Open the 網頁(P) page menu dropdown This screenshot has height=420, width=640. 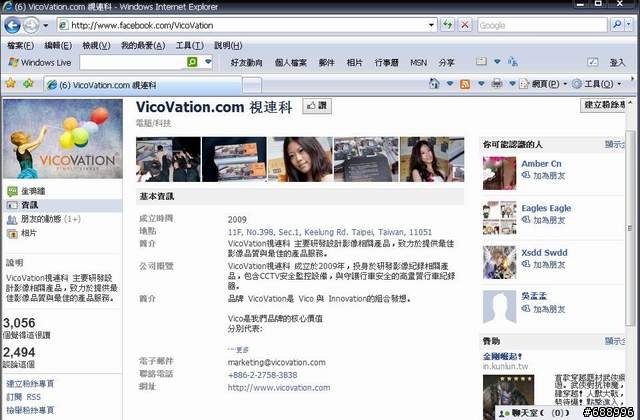(543, 84)
